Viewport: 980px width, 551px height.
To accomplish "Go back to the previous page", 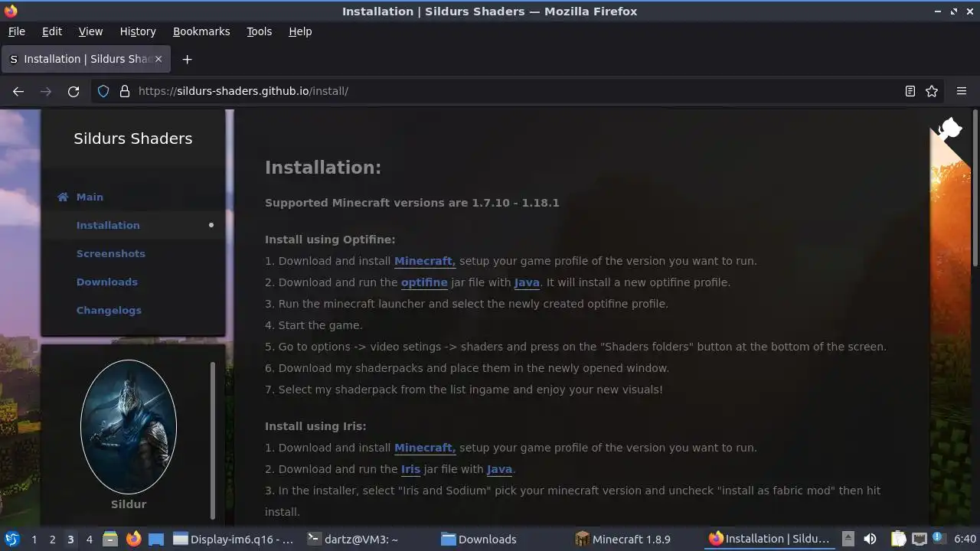I will pyautogui.click(x=18, y=91).
